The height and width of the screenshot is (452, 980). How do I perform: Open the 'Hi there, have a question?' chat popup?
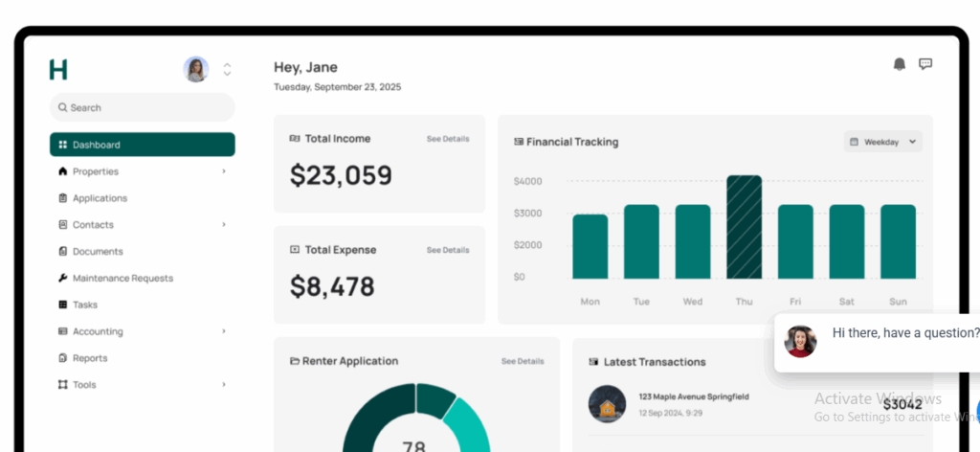tap(877, 343)
